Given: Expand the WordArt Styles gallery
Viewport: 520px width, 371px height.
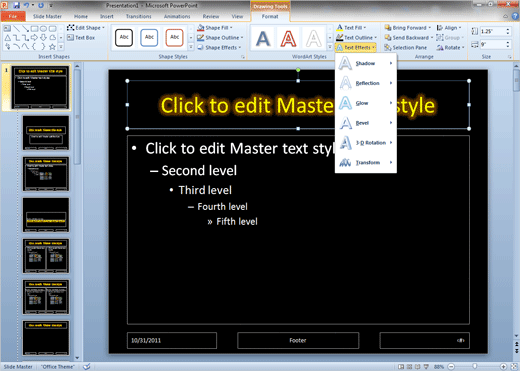Looking at the screenshot, I should click(330, 47).
